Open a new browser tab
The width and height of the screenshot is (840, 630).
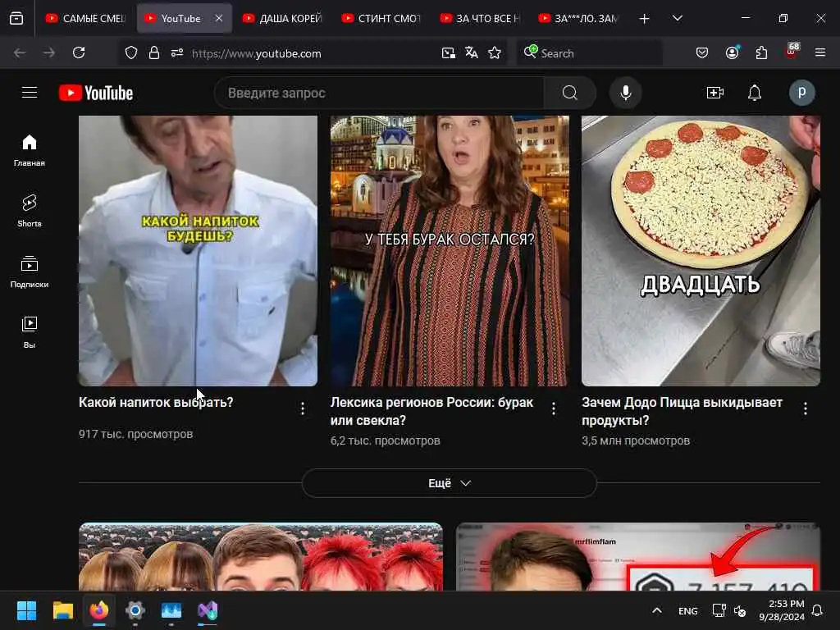click(x=645, y=19)
